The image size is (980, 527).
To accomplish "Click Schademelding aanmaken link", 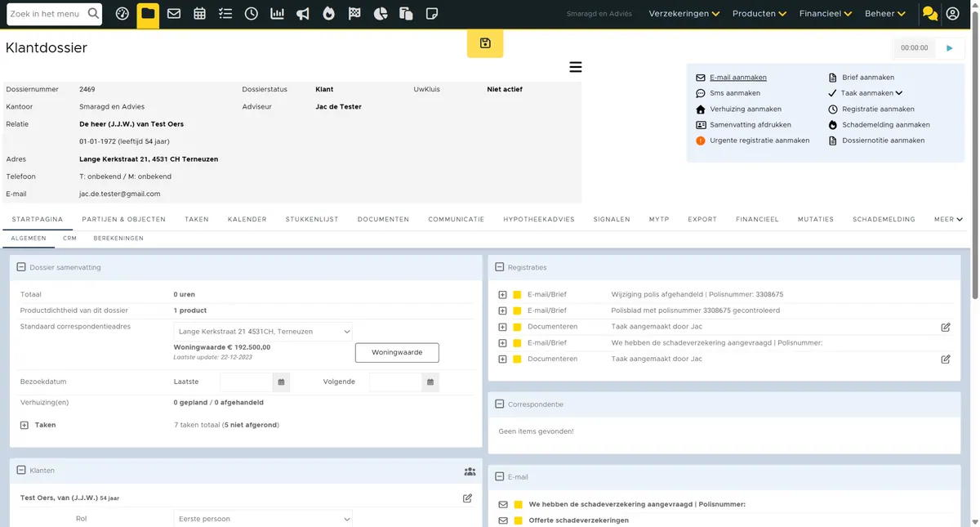I will coord(886,125).
